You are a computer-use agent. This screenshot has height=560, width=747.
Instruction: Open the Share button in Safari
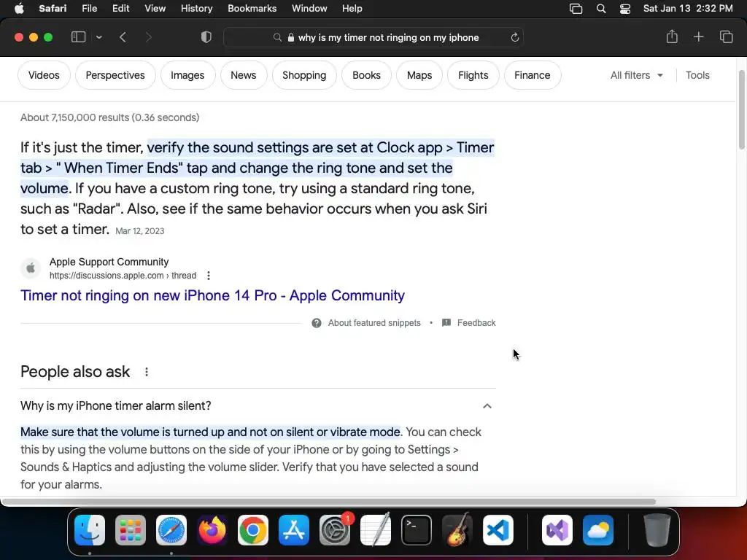[x=672, y=36]
